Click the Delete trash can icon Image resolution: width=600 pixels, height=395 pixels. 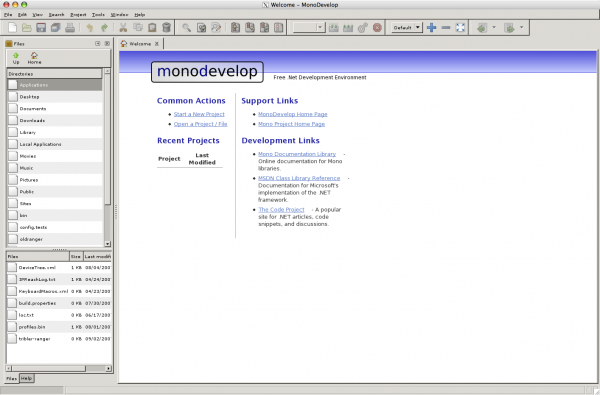tap(166, 28)
